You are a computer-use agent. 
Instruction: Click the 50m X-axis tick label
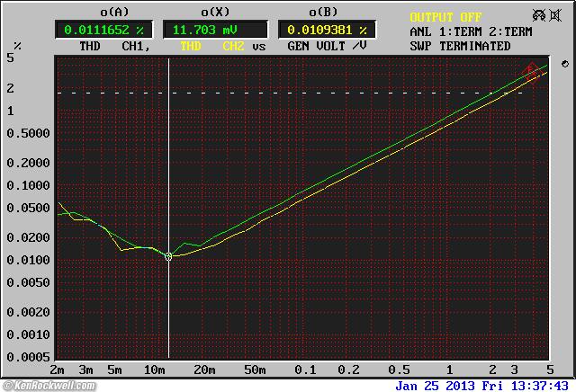point(255,370)
